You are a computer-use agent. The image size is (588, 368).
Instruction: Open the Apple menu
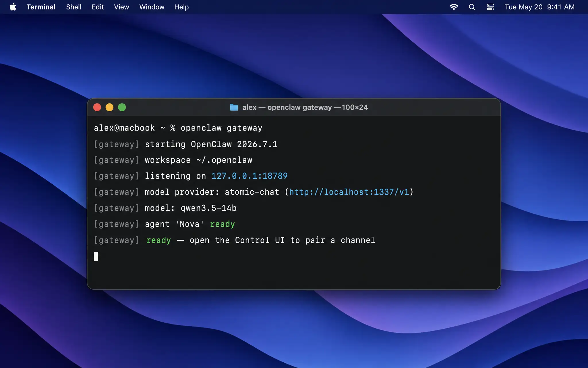(x=13, y=7)
